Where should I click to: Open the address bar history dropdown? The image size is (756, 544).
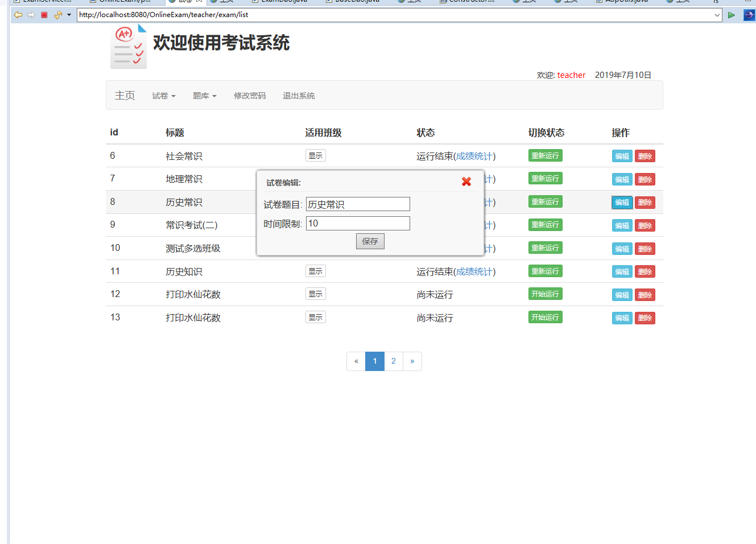[x=718, y=15]
